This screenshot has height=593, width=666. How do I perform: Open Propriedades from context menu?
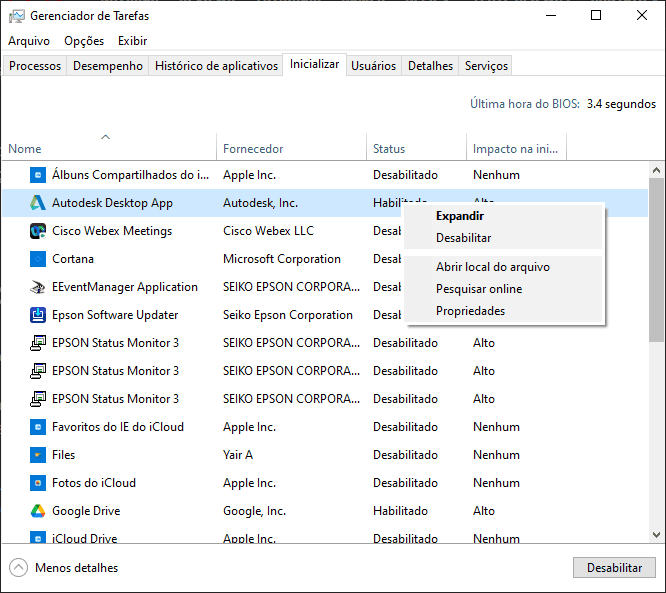[503, 311]
